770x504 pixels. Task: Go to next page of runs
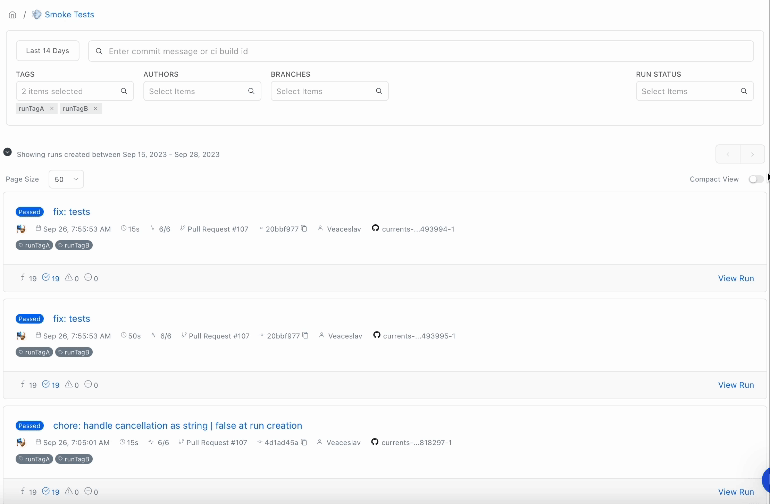click(752, 154)
